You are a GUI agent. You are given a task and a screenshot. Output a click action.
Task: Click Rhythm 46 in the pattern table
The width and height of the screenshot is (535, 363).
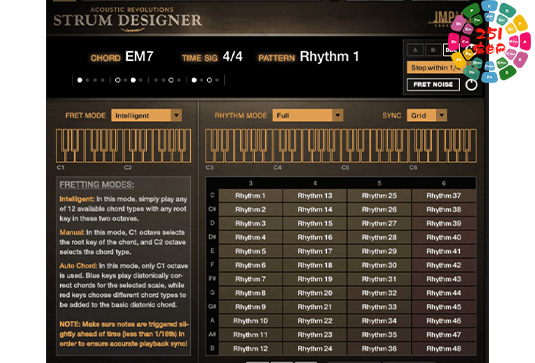click(444, 321)
